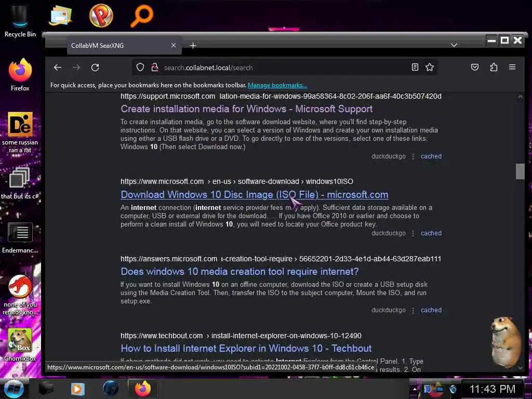The image size is (532, 399).
Task: Select the Endermanc... desktop icon
Action: coord(20,237)
